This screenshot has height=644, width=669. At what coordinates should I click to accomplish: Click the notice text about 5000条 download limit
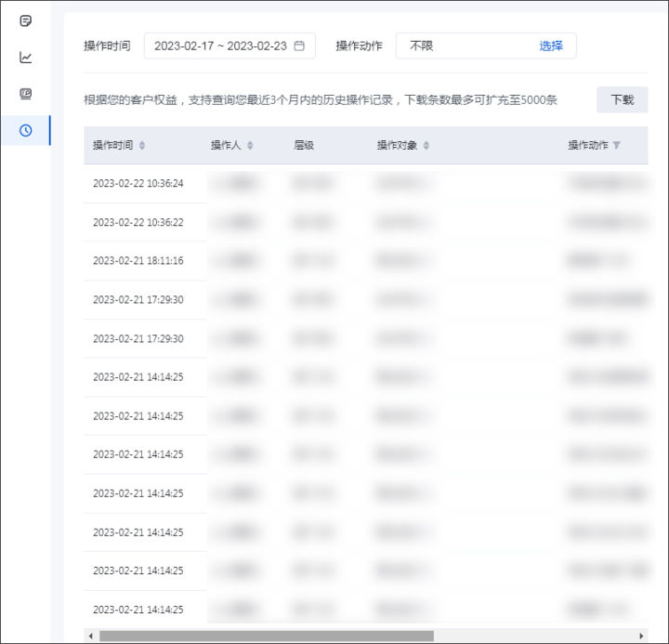click(321, 99)
